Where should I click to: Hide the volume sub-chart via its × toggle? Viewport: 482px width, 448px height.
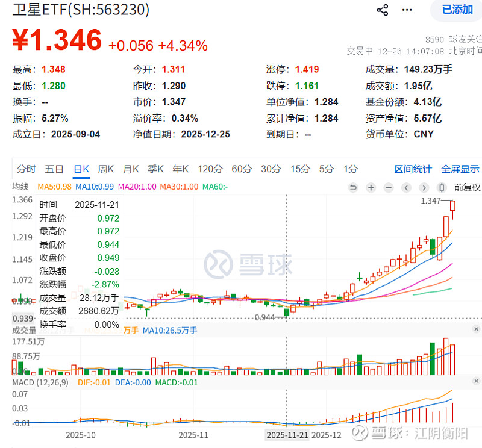pos(476,329)
